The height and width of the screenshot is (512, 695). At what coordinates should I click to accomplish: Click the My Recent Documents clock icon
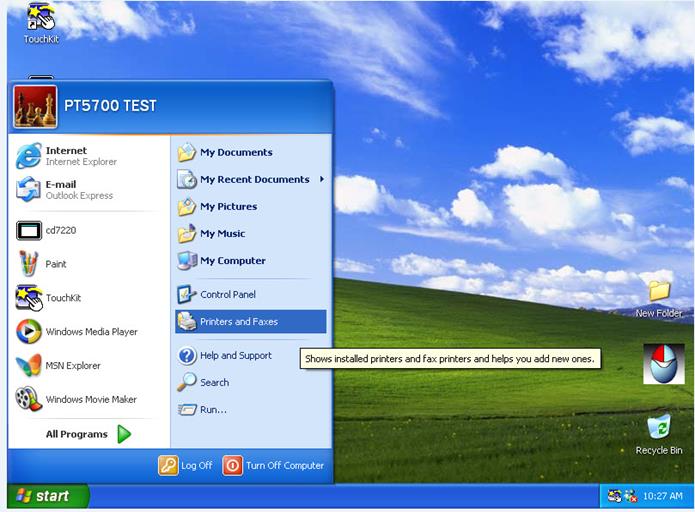(187, 179)
